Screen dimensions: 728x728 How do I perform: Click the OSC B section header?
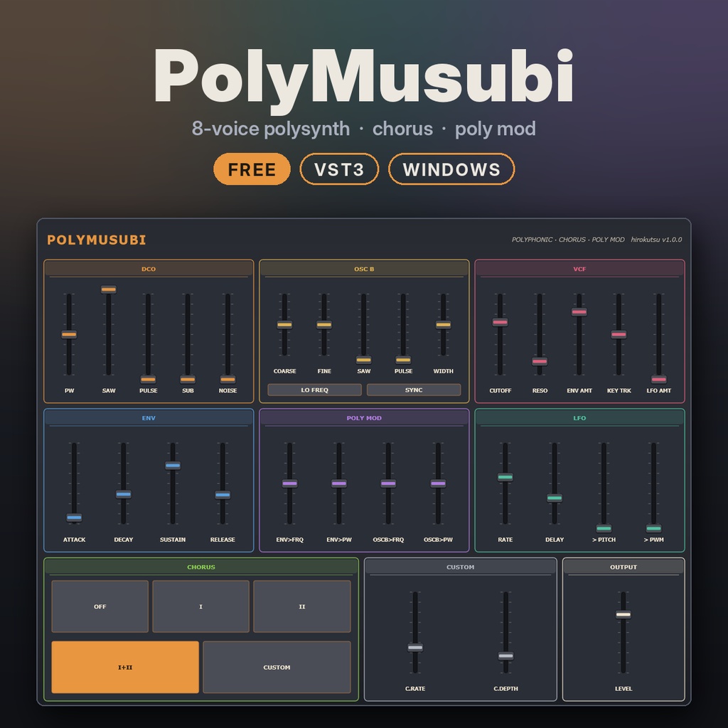point(364,269)
